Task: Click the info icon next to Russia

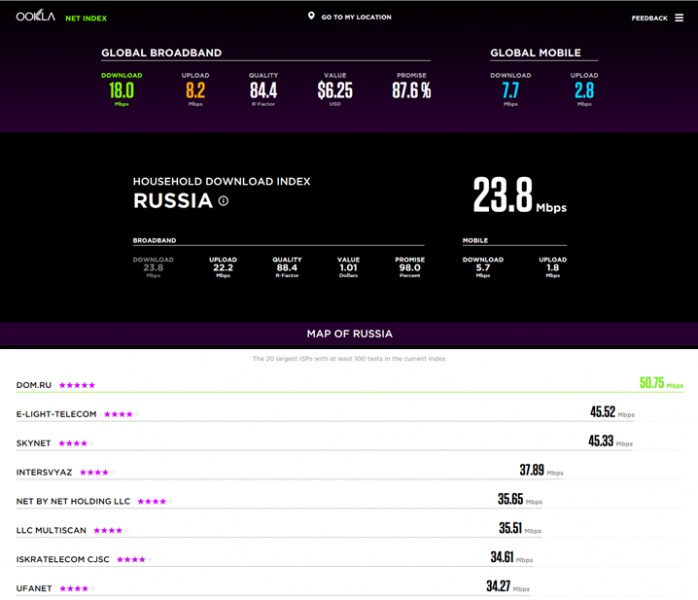Action: click(223, 201)
